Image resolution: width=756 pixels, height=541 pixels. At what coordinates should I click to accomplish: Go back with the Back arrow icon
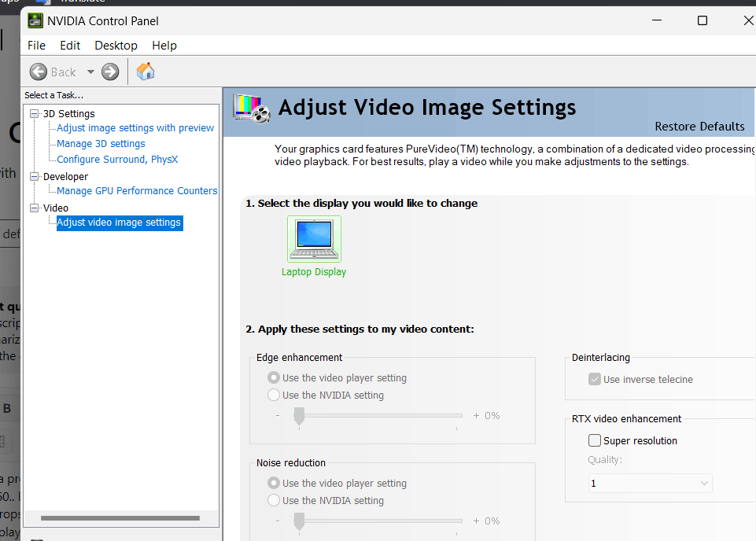39,72
